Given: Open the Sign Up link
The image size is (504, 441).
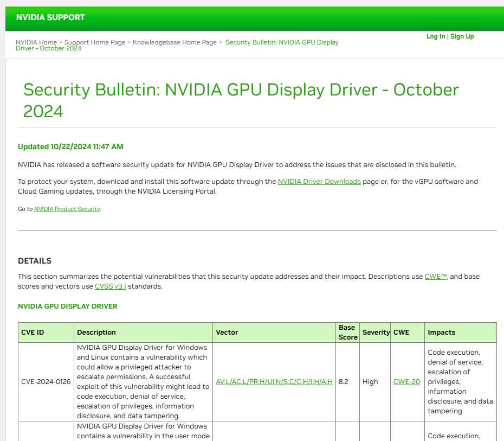Looking at the screenshot, I should pos(462,36).
